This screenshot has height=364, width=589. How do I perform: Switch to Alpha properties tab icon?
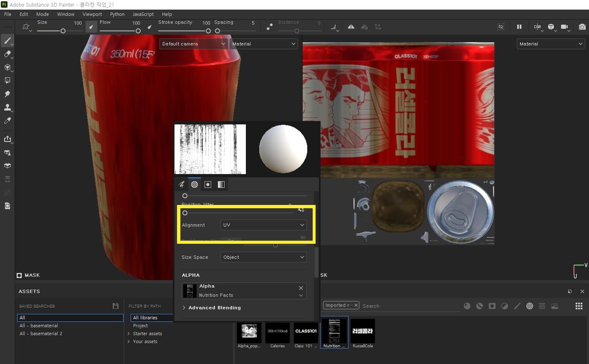pyautogui.click(x=195, y=185)
